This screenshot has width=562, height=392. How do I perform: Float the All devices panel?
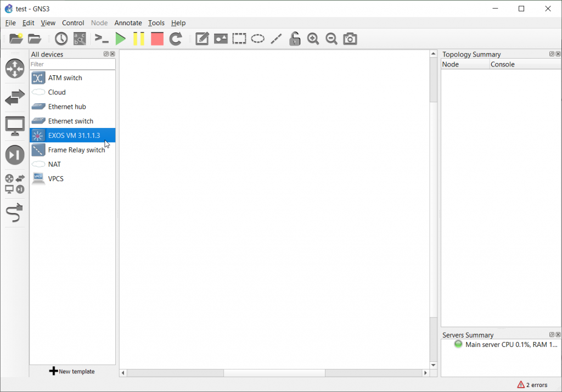[106, 54]
